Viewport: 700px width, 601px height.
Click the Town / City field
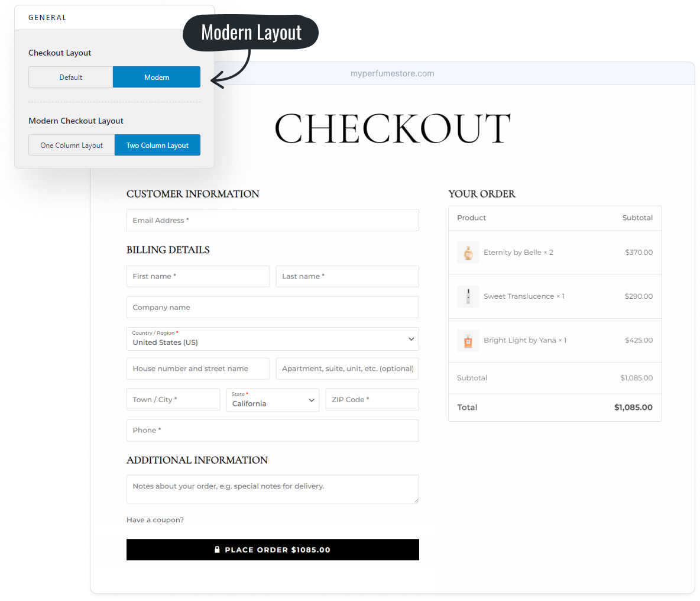[x=173, y=400]
